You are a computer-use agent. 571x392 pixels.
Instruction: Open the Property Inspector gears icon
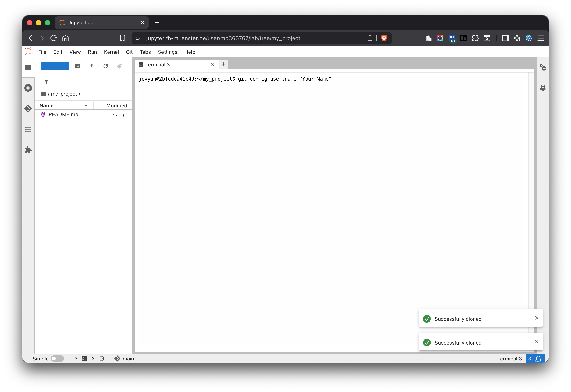click(x=543, y=67)
